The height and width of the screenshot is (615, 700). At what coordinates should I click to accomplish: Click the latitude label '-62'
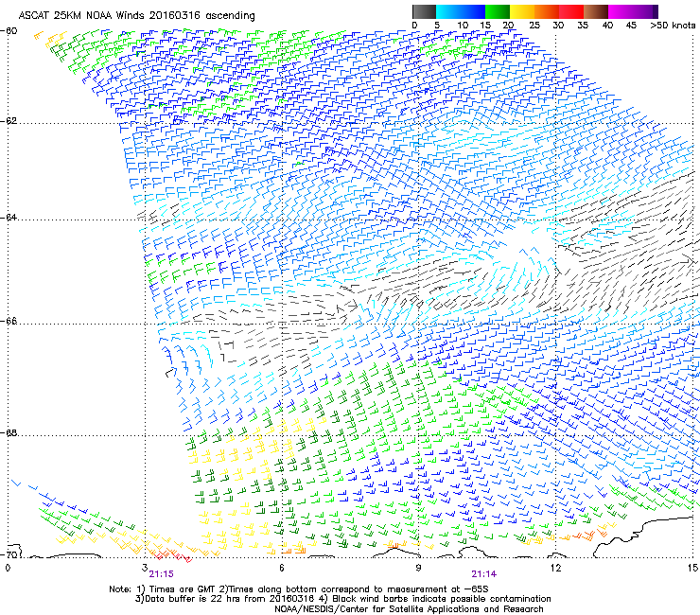pos(9,121)
